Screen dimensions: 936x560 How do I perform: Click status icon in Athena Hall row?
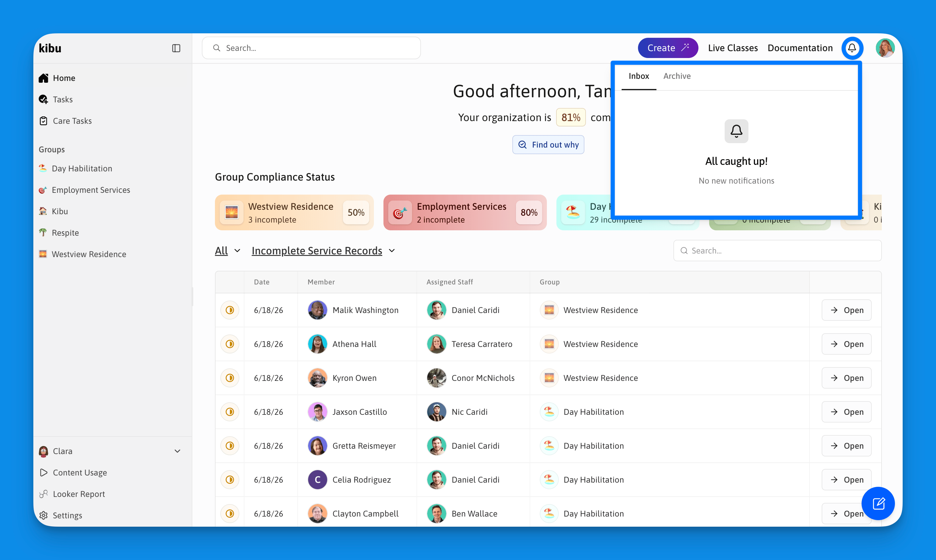point(230,344)
